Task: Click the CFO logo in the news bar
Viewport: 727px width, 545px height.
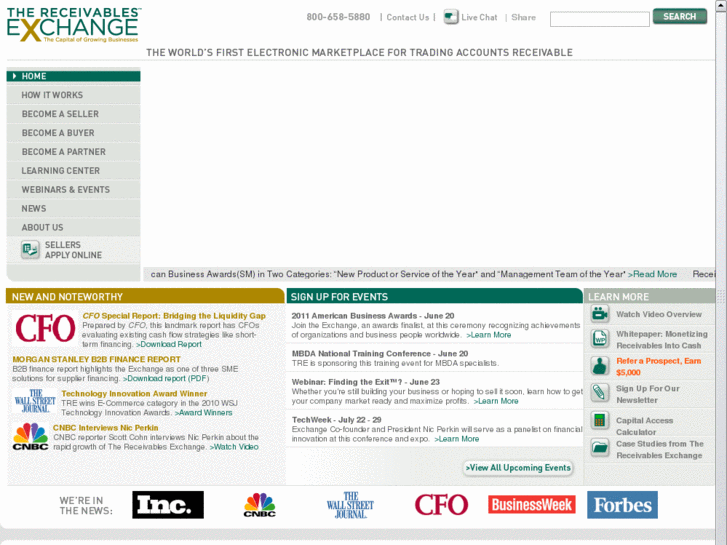Action: click(441, 505)
